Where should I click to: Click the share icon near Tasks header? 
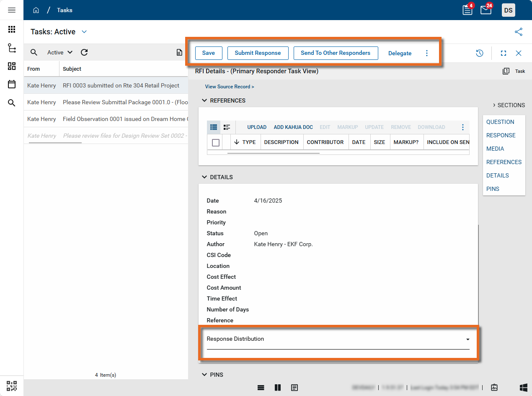(x=519, y=32)
